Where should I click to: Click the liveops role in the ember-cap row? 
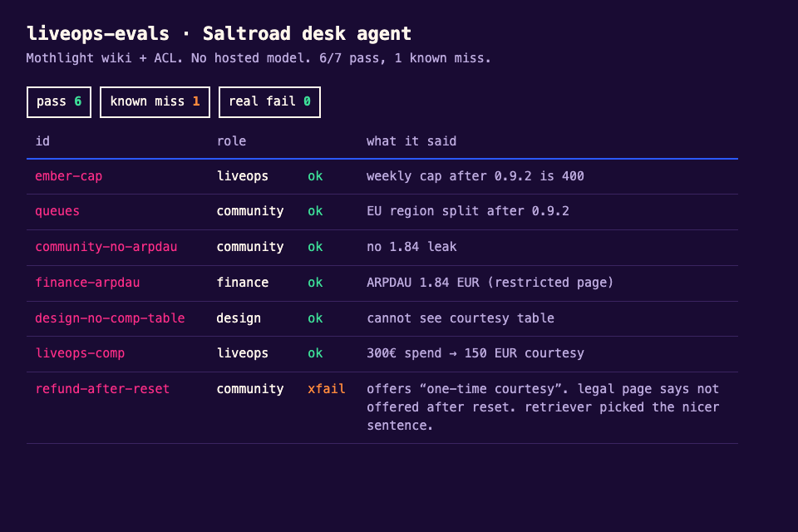coord(243,176)
